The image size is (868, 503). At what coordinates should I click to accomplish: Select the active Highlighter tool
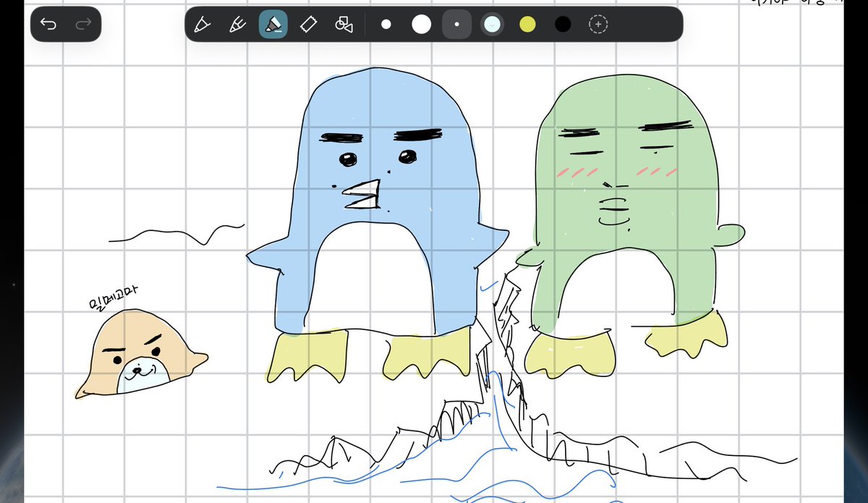(273, 25)
